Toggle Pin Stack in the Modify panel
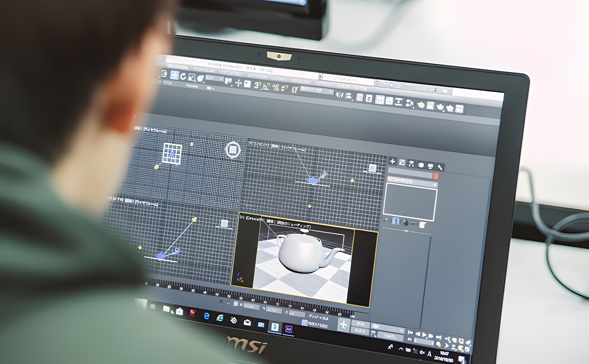The width and height of the screenshot is (589, 364). click(386, 220)
